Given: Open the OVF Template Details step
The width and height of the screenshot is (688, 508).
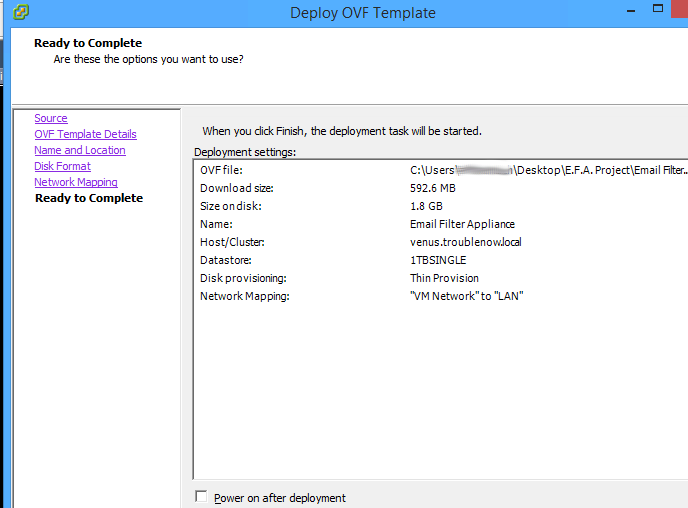Looking at the screenshot, I should pyautogui.click(x=85, y=134).
